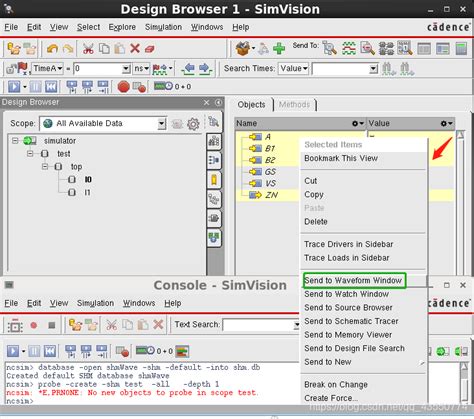Send selection to waveform window toolbar icon
The width and height of the screenshot is (474, 419).
coord(348,49)
